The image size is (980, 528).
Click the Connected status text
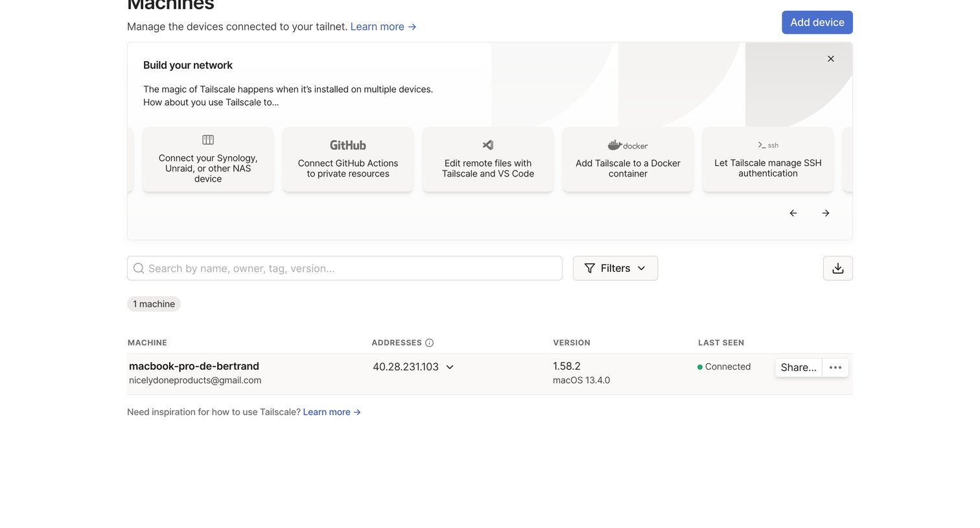point(728,367)
